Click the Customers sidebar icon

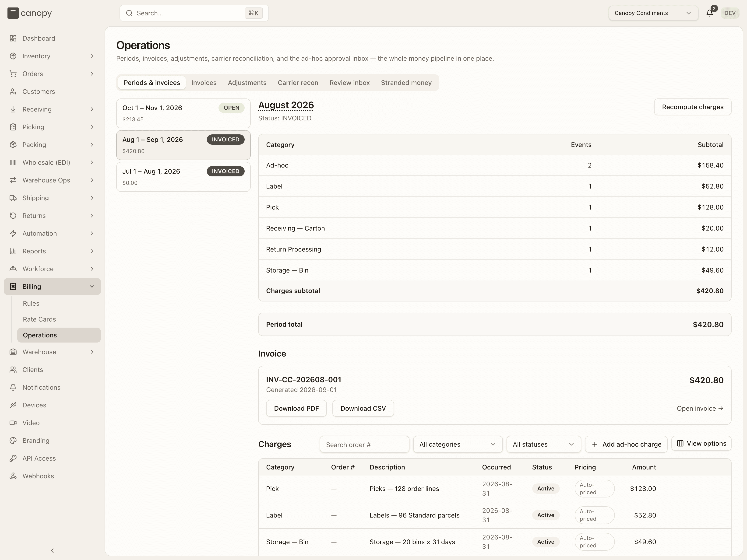13,91
